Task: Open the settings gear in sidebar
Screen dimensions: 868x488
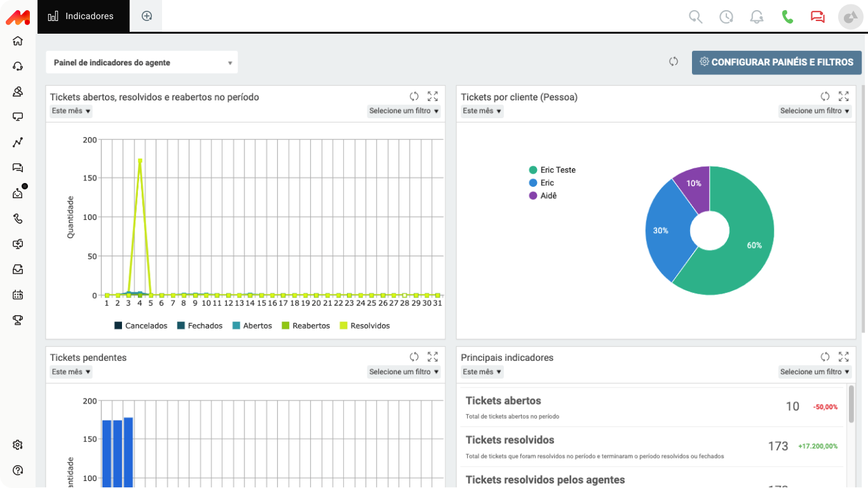Action: click(x=18, y=445)
